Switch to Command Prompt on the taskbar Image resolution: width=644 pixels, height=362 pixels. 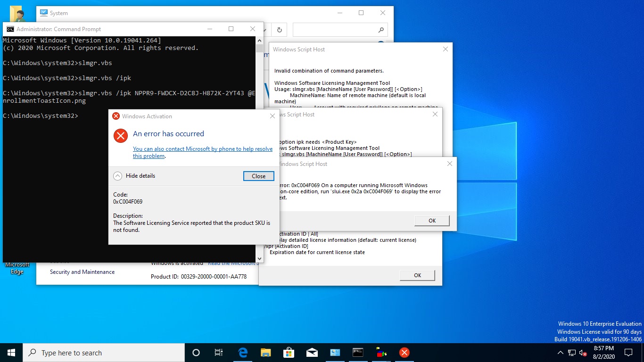coord(358,353)
